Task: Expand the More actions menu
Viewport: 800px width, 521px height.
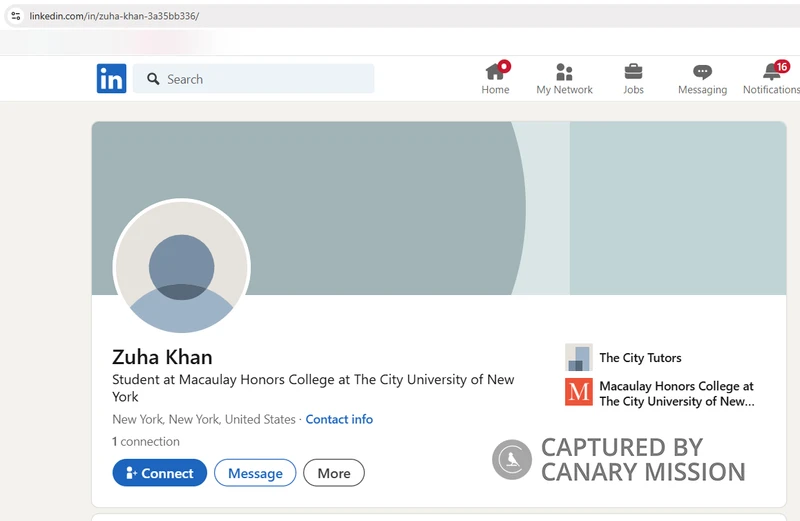Action: pos(334,473)
